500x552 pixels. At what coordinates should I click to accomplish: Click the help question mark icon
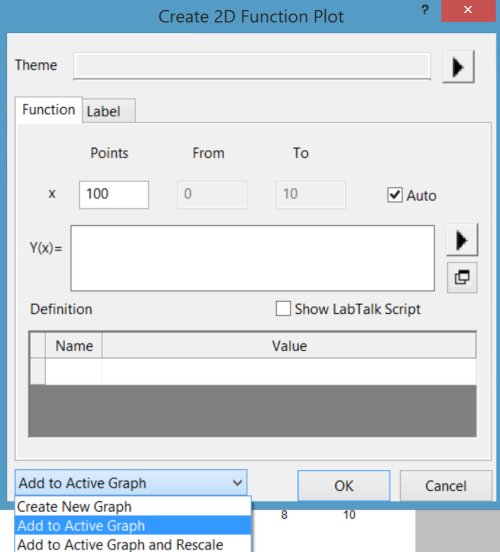pos(425,10)
